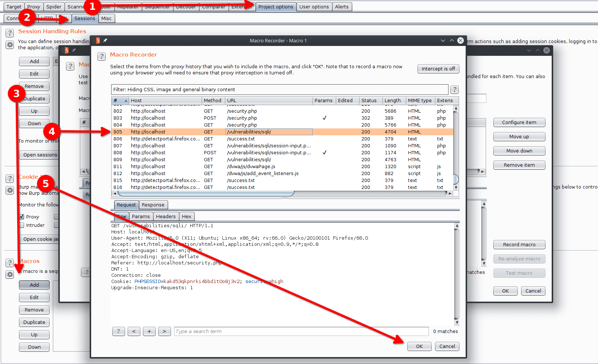
Task: Click the proxy history horizontal scrollbar
Action: [206, 193]
